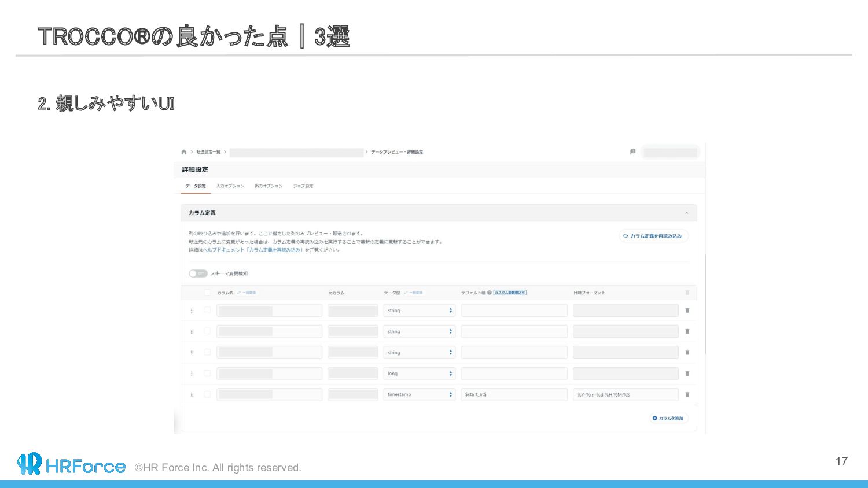
Task: Check the checkbox of the timestamp row
Action: click(x=207, y=394)
